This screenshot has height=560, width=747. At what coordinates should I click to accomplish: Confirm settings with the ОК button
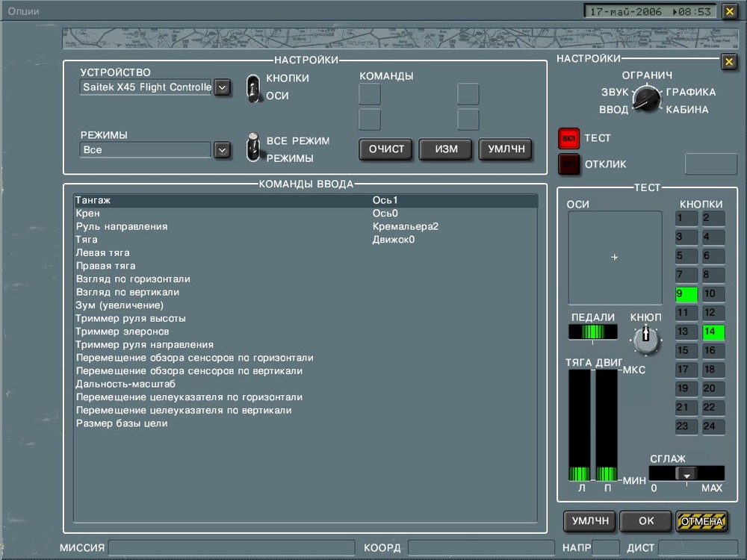(645, 521)
